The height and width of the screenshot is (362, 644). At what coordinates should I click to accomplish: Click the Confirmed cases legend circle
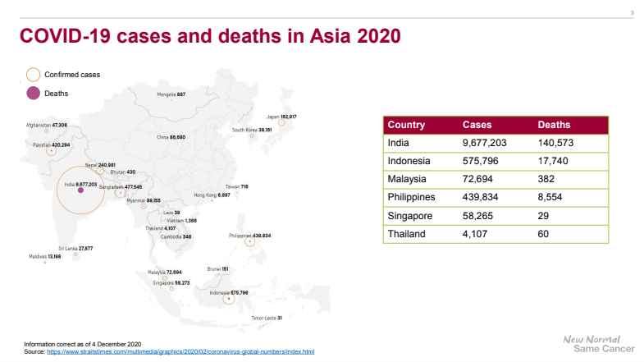click(33, 75)
